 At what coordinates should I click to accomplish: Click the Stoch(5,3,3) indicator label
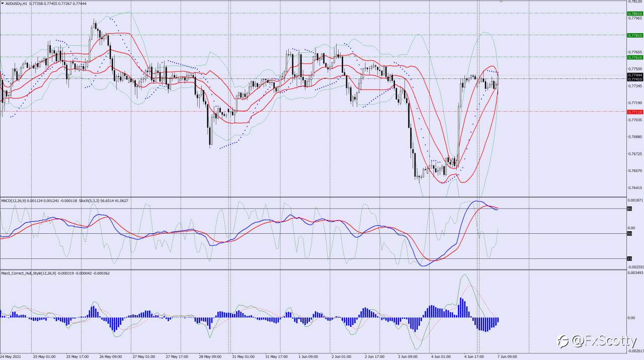click(89, 201)
